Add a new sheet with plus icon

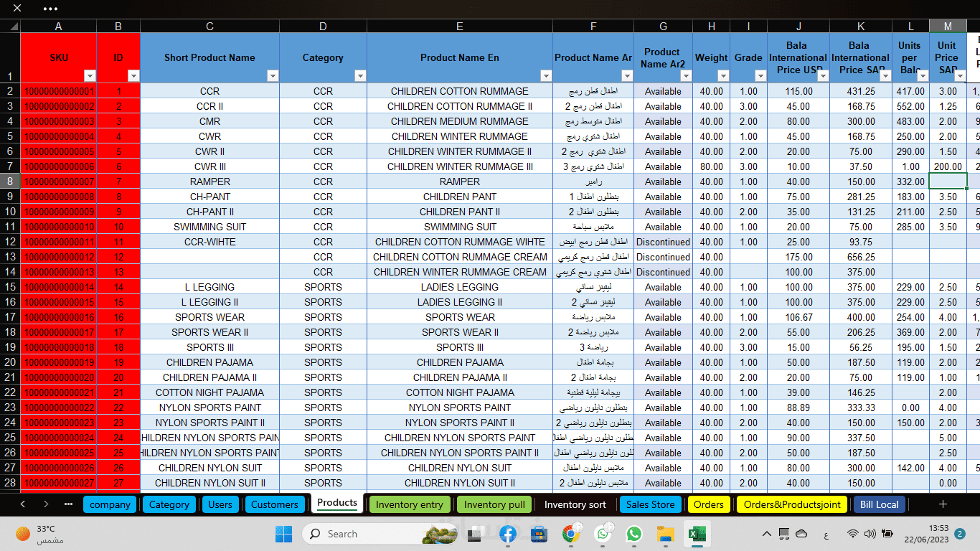pos(943,504)
